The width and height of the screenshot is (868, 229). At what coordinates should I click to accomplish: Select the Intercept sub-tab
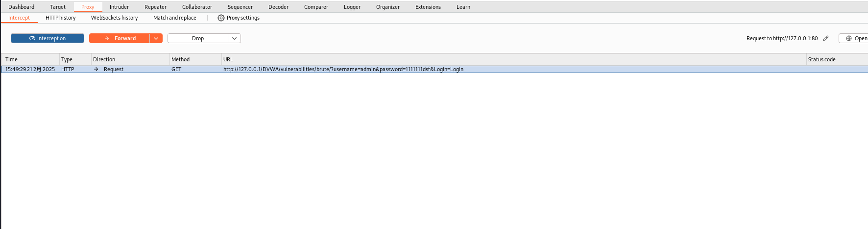pos(19,18)
